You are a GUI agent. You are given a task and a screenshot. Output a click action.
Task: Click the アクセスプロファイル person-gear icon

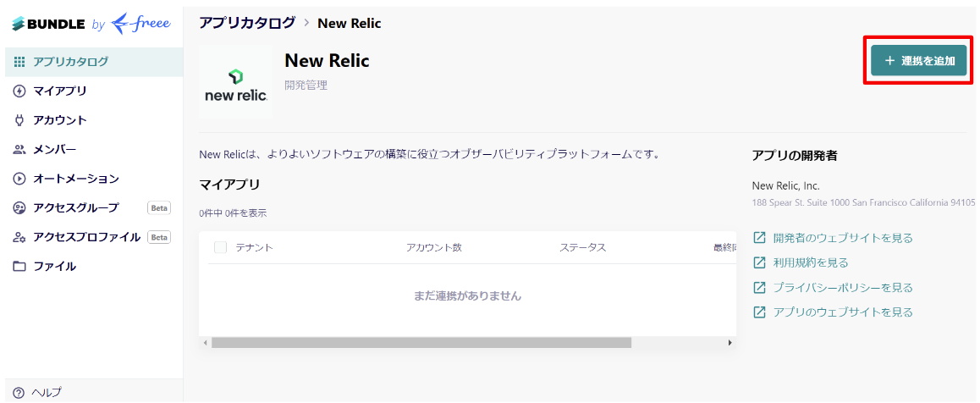pos(19,237)
